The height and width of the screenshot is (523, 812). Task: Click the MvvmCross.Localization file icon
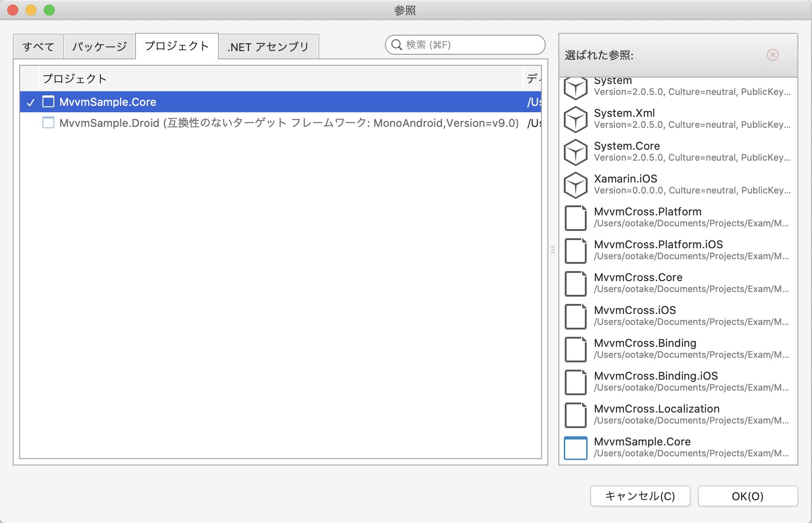(x=575, y=415)
